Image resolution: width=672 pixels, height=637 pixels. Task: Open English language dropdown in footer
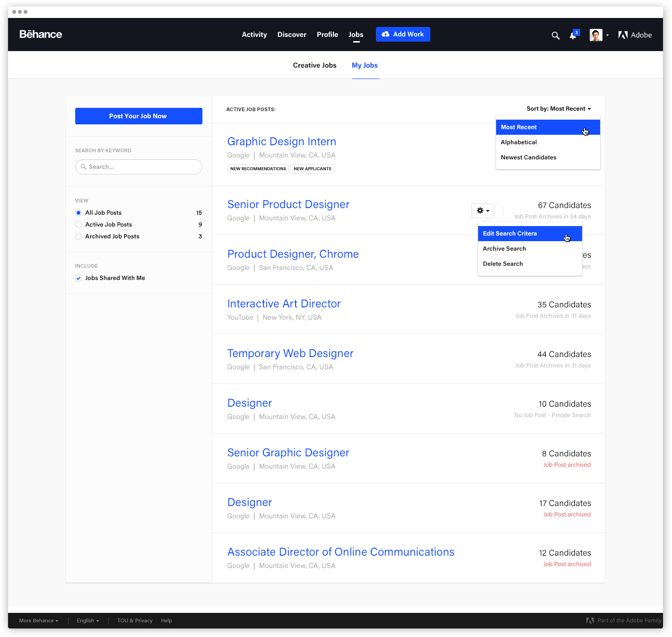[88, 620]
